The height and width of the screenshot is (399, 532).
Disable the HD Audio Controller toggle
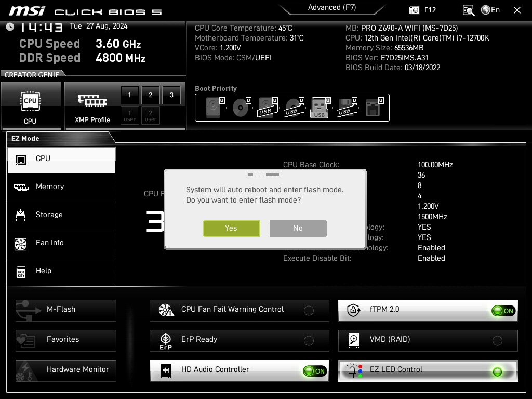tap(315, 371)
